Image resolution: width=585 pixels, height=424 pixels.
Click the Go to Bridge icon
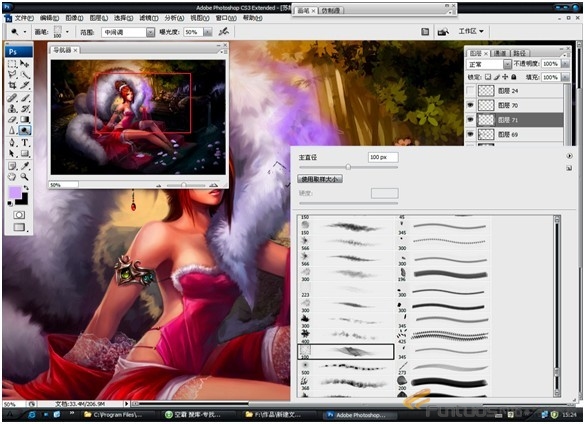pos(443,32)
